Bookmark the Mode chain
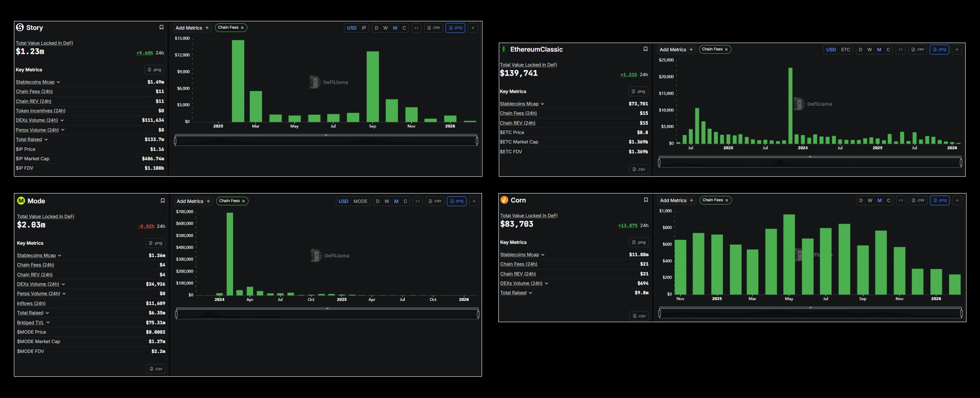Viewport: 980px width, 398px height. coord(163,201)
